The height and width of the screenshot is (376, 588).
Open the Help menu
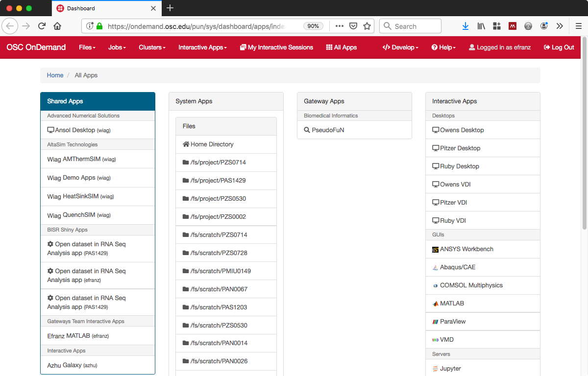coord(443,47)
